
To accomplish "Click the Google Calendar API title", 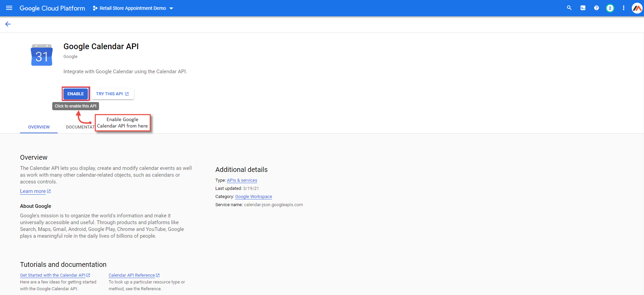I will tap(101, 46).
